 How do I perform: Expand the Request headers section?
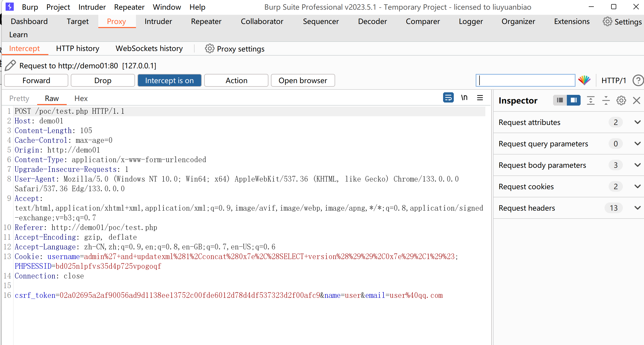[x=637, y=208]
